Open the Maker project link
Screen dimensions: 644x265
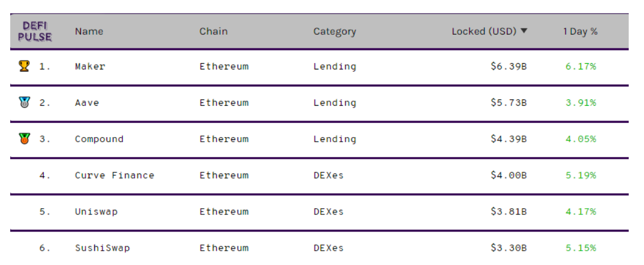click(x=90, y=66)
